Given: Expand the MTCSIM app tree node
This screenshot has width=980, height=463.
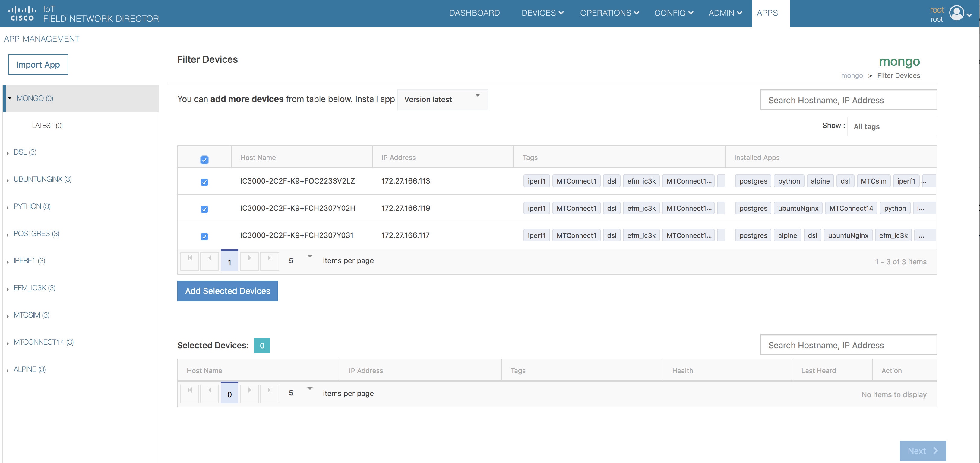Looking at the screenshot, I should 8,316.
